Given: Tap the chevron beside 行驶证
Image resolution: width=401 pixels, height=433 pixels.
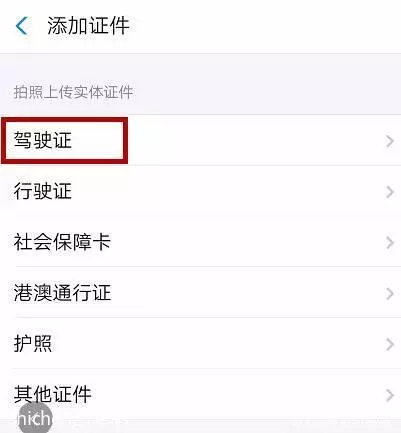Looking at the screenshot, I should click(390, 192).
